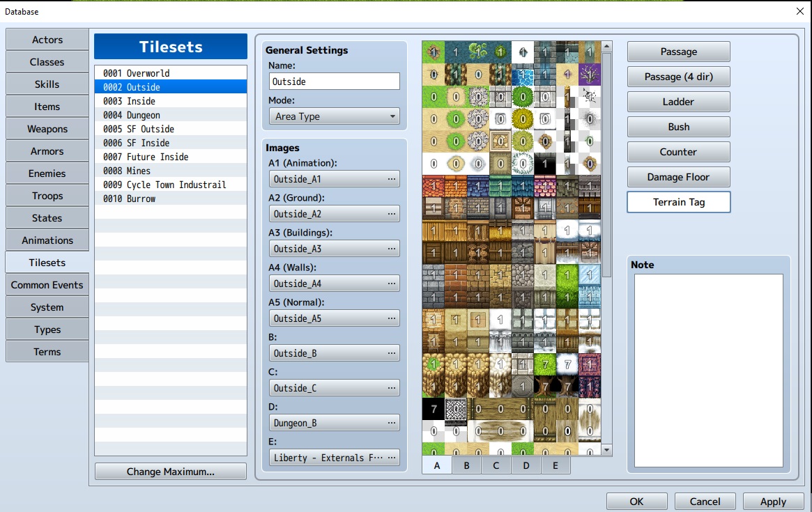The height and width of the screenshot is (512, 812).
Task: Switch to tile palette tab E
Action: click(x=556, y=465)
